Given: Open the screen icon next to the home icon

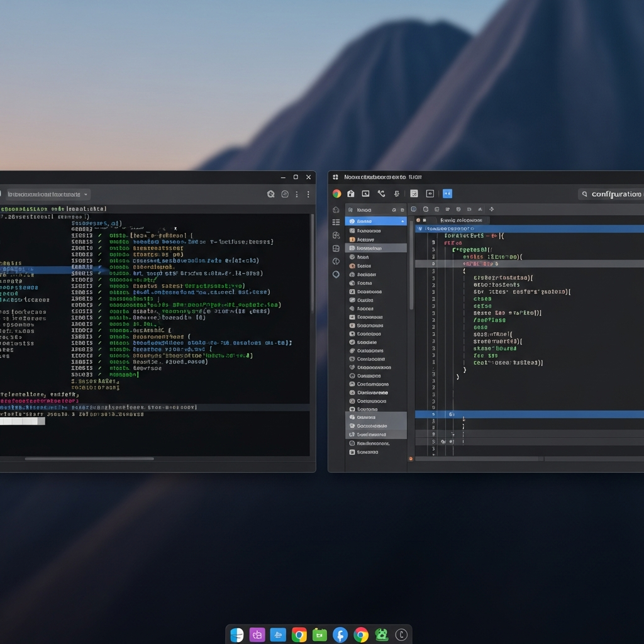Looking at the screenshot, I should pos(365,194).
